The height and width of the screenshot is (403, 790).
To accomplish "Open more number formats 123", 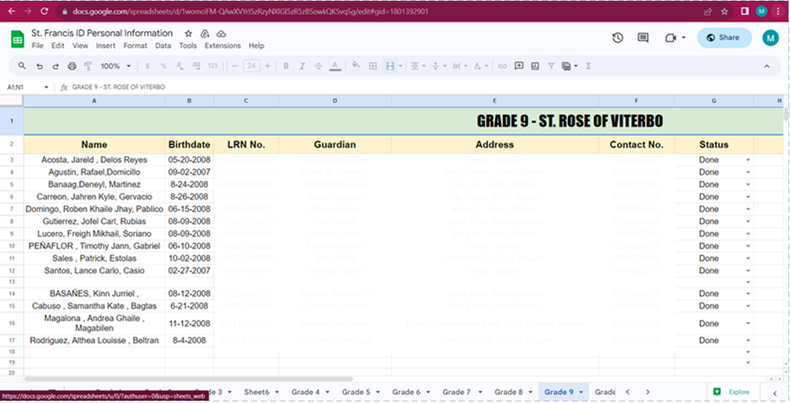I will [x=213, y=66].
